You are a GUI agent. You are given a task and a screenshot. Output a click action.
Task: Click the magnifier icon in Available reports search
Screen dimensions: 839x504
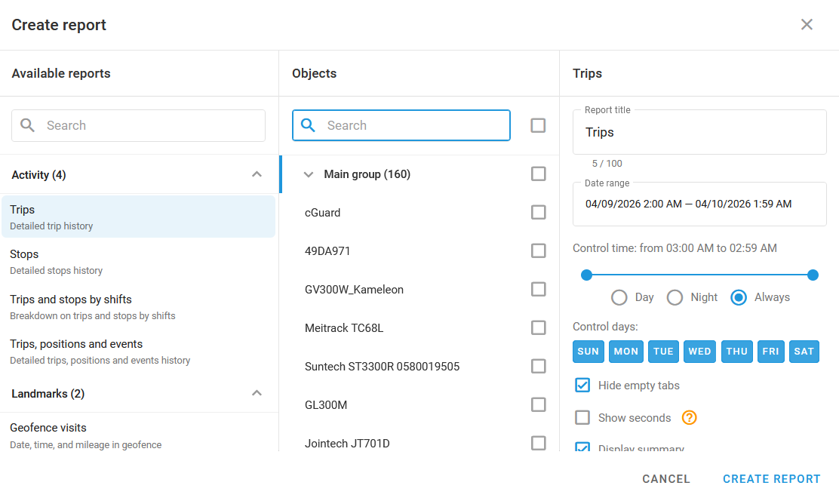[x=27, y=125]
